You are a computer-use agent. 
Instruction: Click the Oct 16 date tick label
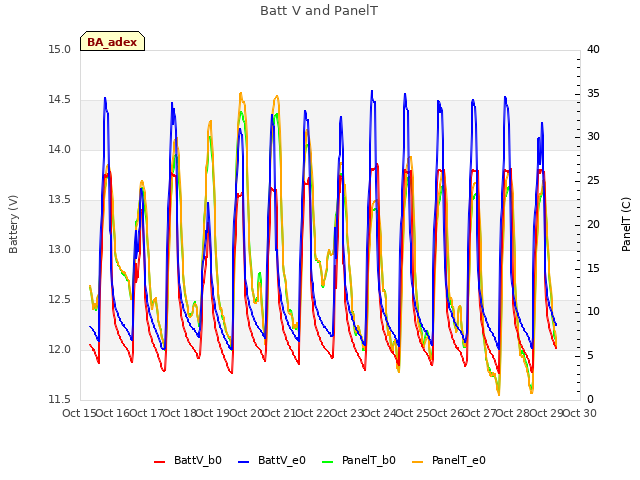pos(113,414)
